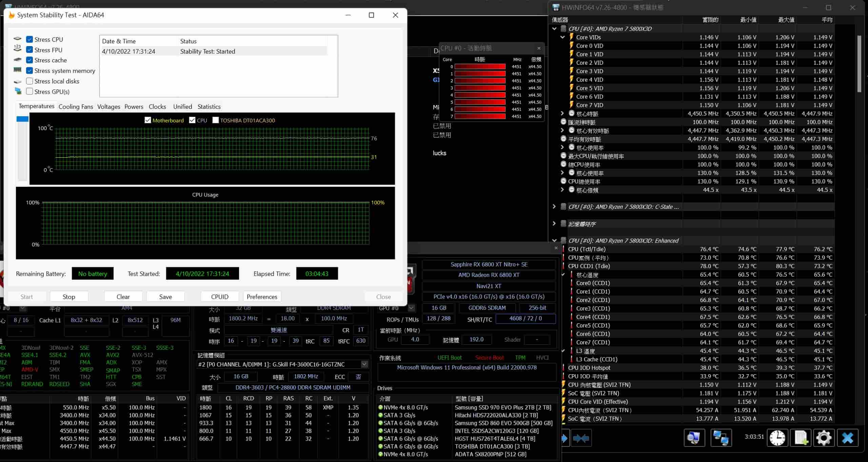Collapse the 5800X3D Enhanced sensor group
Image resolution: width=868 pixels, height=462 pixels.
click(x=554, y=240)
